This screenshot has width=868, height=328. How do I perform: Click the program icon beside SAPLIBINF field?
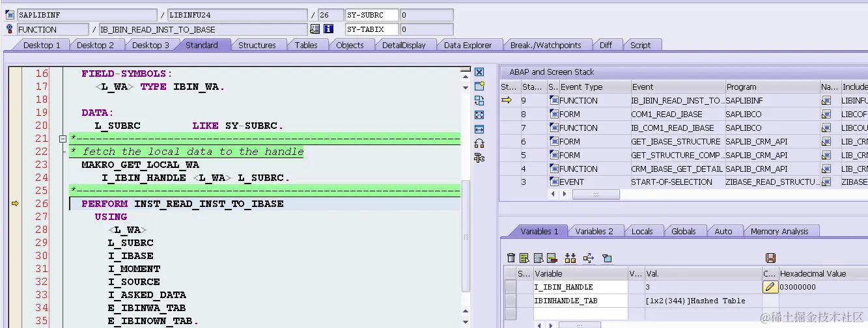pos(10,14)
